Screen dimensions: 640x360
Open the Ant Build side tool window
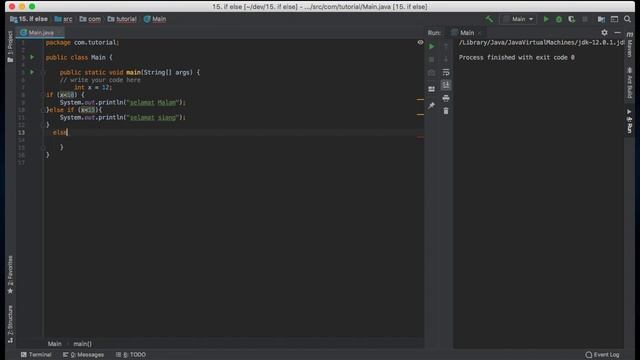click(x=630, y=83)
